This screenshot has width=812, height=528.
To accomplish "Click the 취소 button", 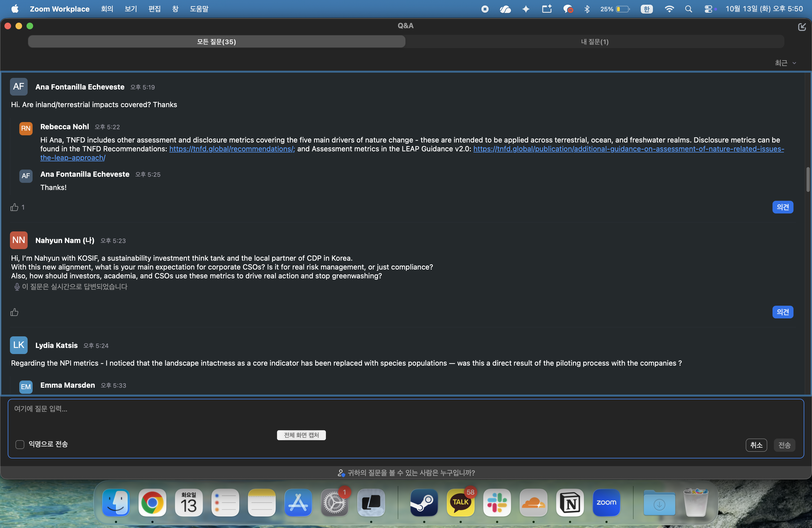I will tap(756, 445).
